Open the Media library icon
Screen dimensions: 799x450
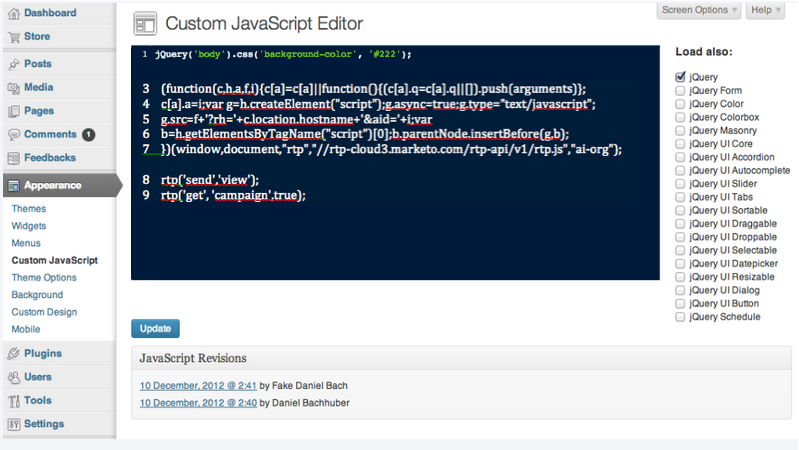[14, 88]
